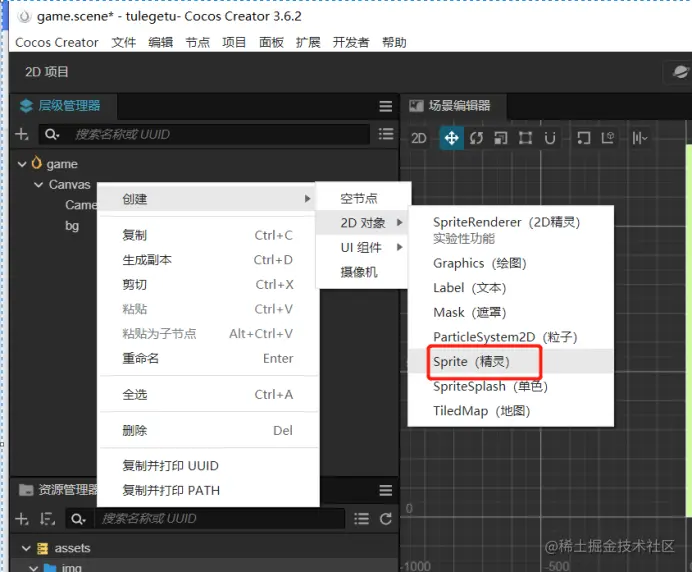Viewport: 693px width, 572px height.
Task: Open the alignment tools dropdown
Action: point(639,138)
